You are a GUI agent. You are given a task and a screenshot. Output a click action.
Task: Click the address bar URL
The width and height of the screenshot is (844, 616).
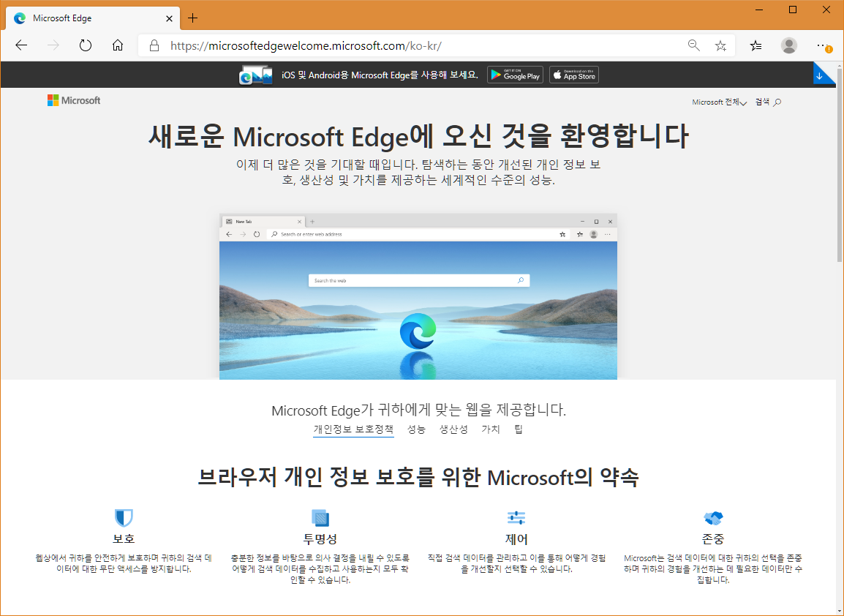[306, 46]
